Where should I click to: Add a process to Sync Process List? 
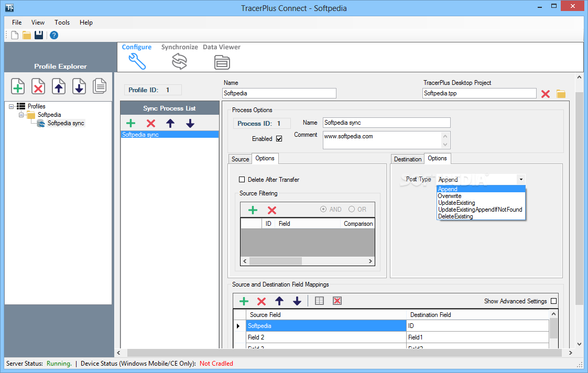131,123
